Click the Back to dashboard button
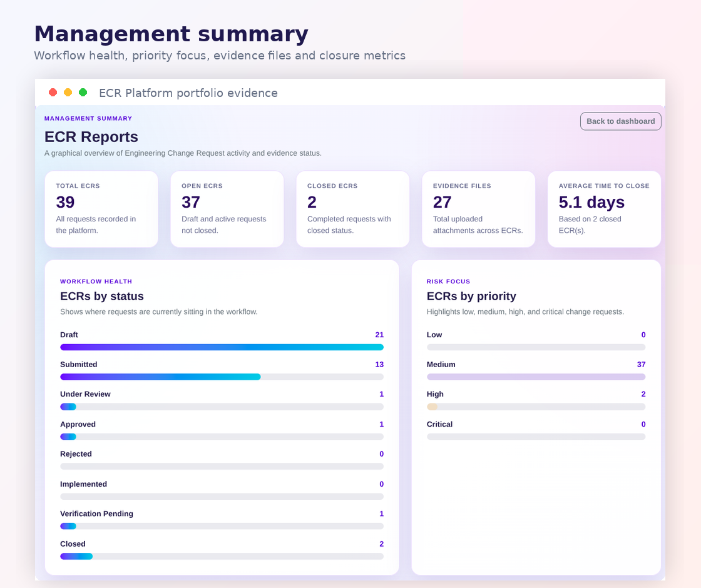Image resolution: width=701 pixels, height=588 pixels. tap(620, 121)
